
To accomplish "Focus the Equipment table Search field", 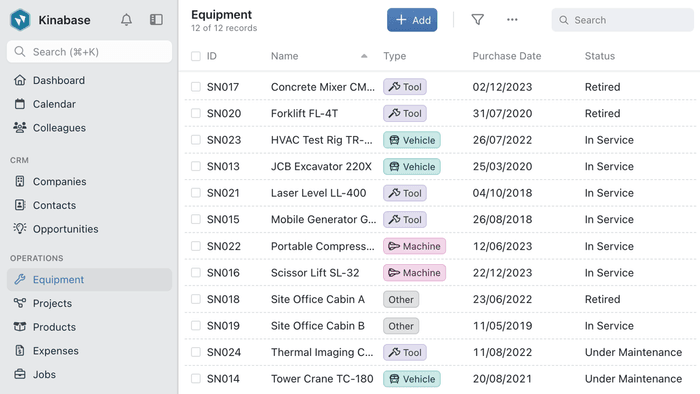I will 622,20.
